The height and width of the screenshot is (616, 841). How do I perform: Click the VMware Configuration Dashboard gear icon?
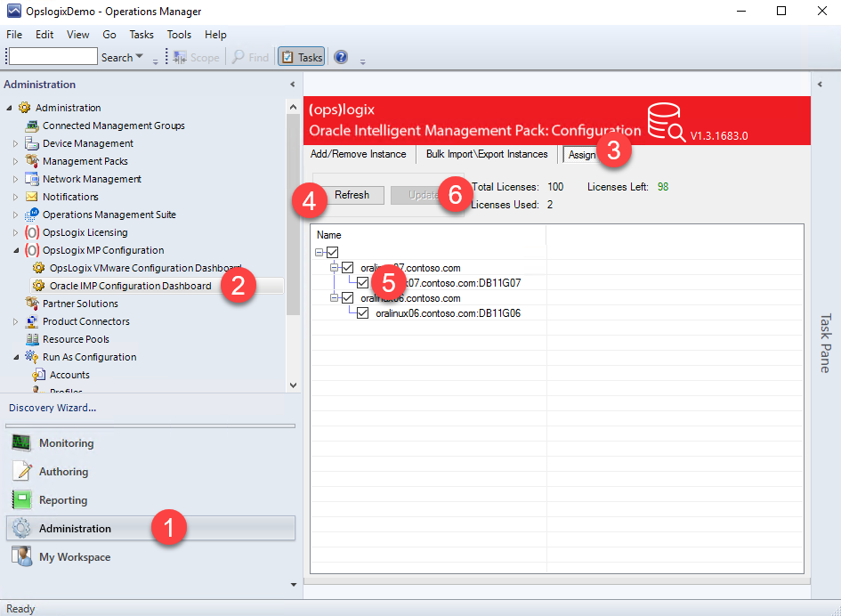pos(38,268)
